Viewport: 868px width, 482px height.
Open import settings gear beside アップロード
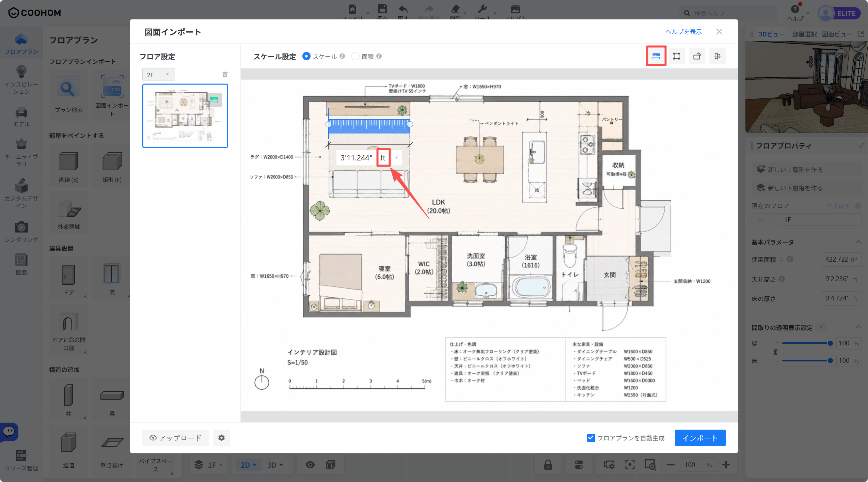(221, 438)
